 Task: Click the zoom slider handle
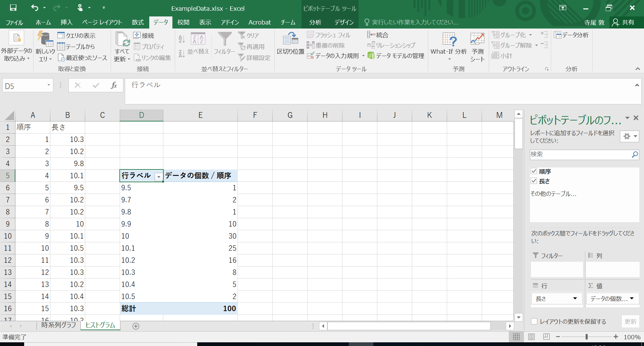586,337
